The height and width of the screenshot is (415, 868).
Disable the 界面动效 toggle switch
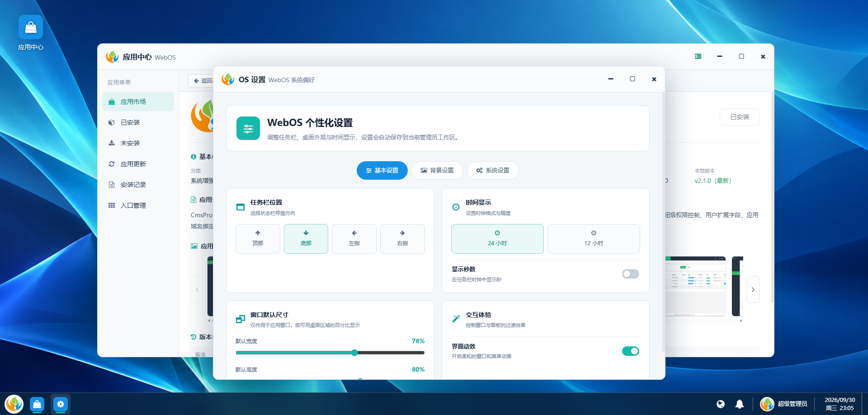631,351
